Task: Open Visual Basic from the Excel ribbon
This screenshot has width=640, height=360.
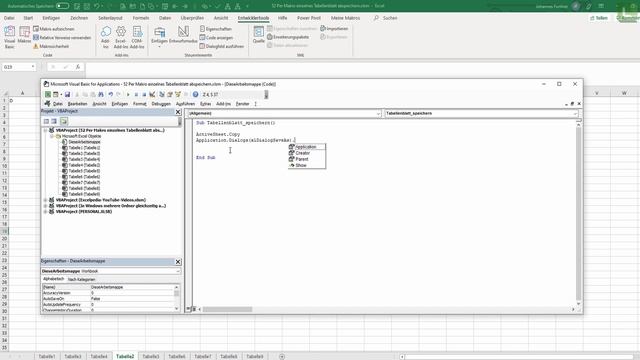Action: [x=9, y=38]
